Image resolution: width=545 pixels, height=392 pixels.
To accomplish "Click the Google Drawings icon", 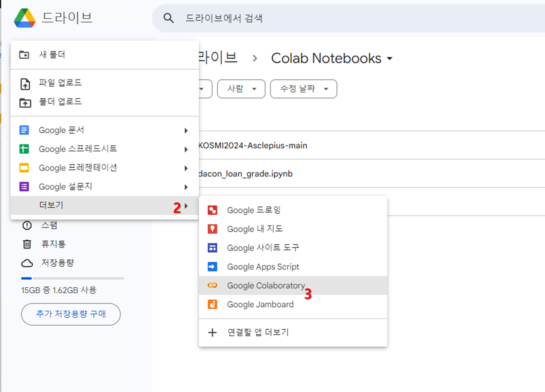I will (213, 210).
